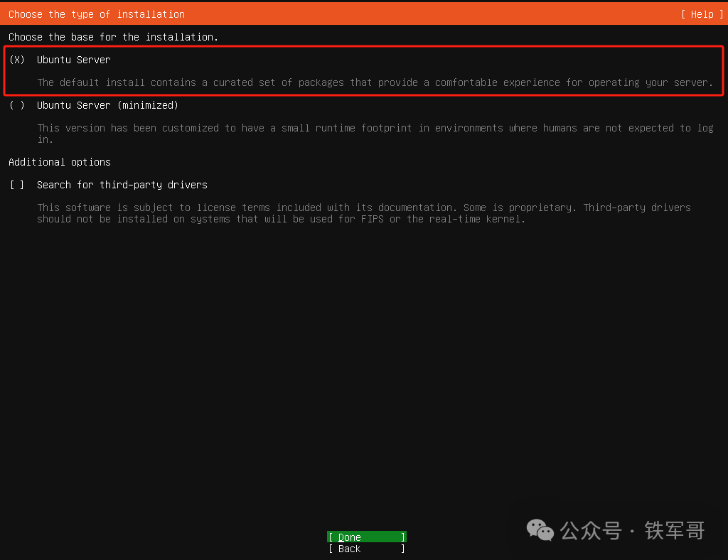
Task: Click the 'Additional options' heading
Action: point(60,162)
